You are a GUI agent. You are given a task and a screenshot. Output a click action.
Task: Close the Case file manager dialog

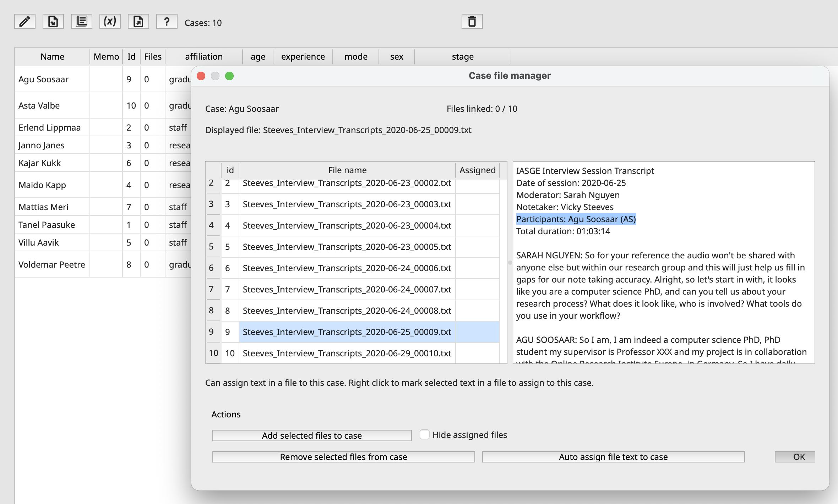(x=201, y=76)
